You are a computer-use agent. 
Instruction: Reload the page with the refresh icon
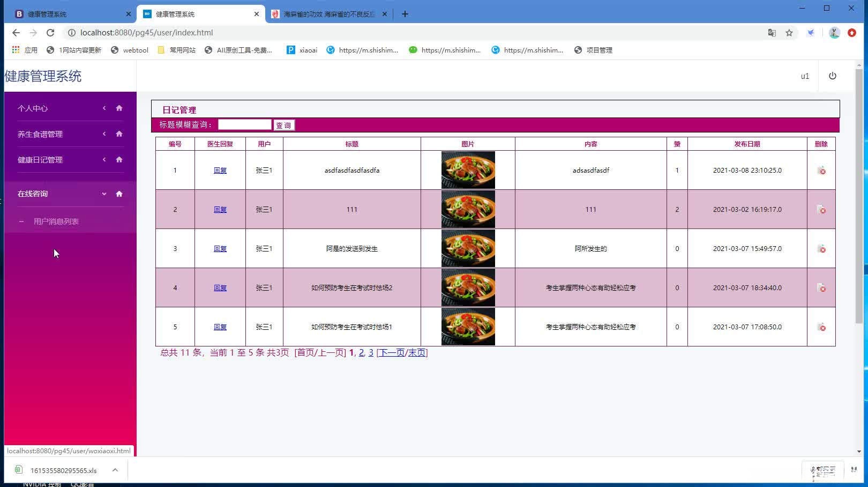point(50,33)
